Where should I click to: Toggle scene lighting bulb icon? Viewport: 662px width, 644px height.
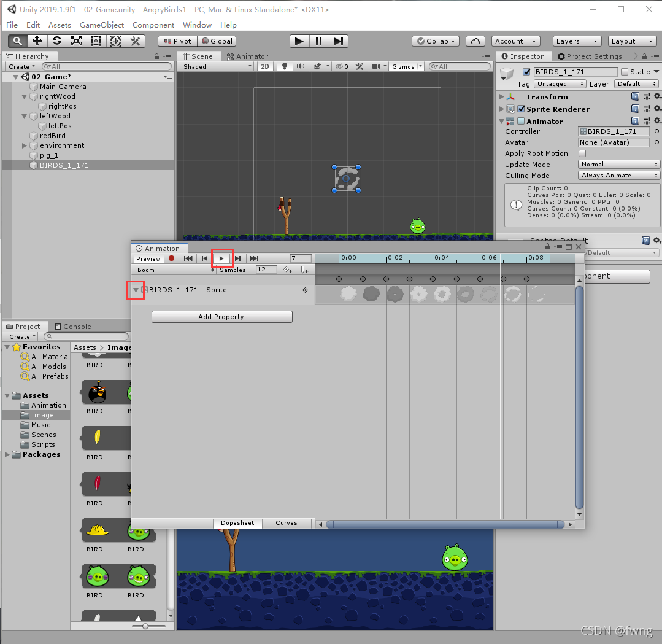point(285,66)
